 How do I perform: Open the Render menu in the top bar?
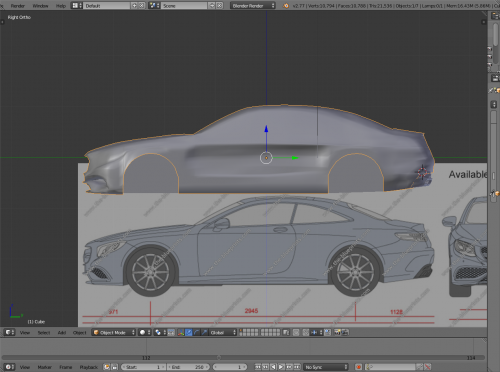tap(18, 6)
